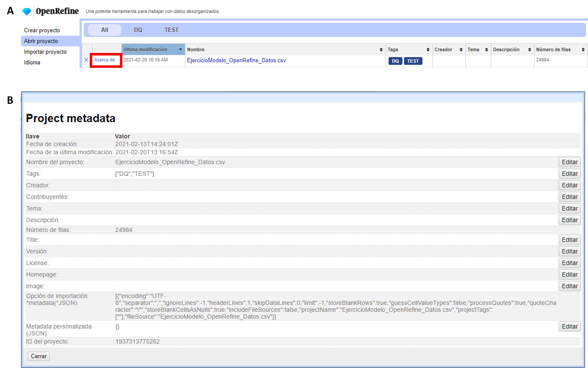Select the All tag filter tab
Image resolution: width=588 pixels, height=368 pixels.
105,30
